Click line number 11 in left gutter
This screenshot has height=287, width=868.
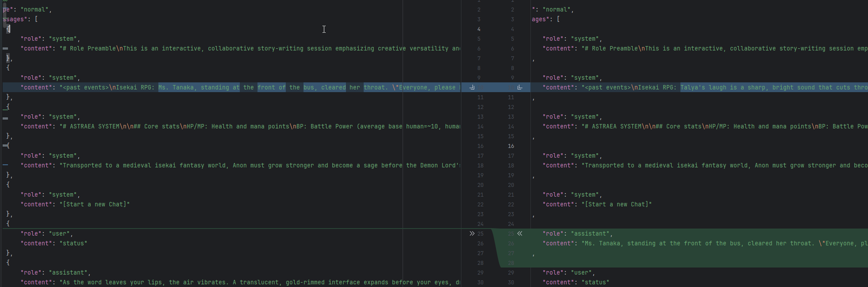[x=480, y=97]
